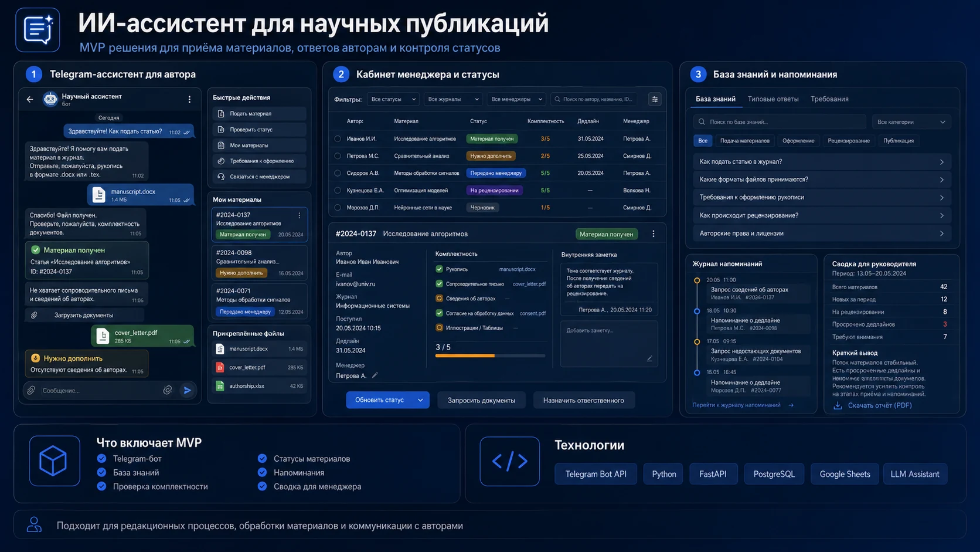
Task: Click the cube icon of Что включает MVP
Action: (55, 460)
